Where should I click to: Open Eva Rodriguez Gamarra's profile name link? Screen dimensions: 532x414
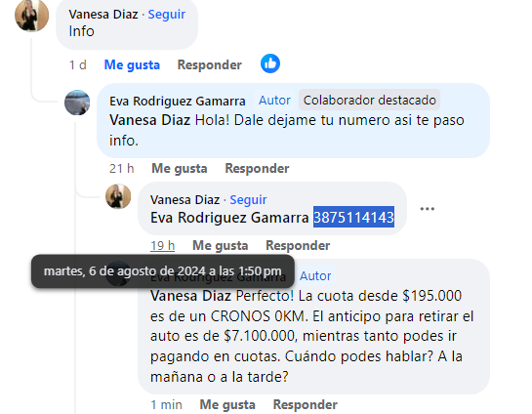(177, 102)
